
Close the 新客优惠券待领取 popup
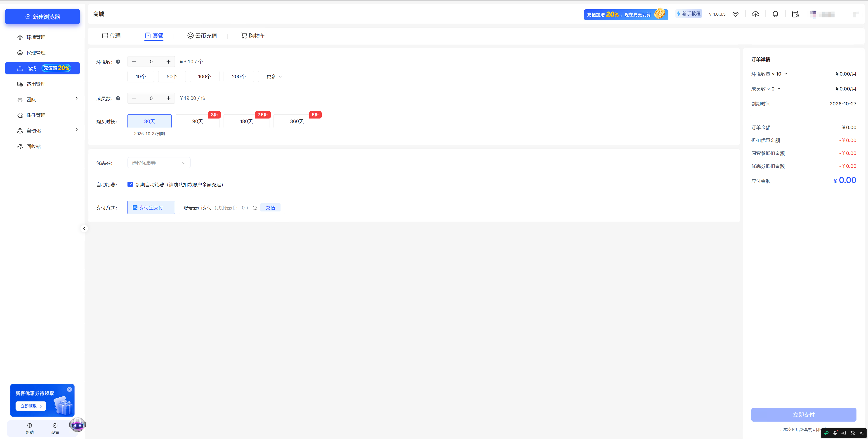pyautogui.click(x=69, y=389)
